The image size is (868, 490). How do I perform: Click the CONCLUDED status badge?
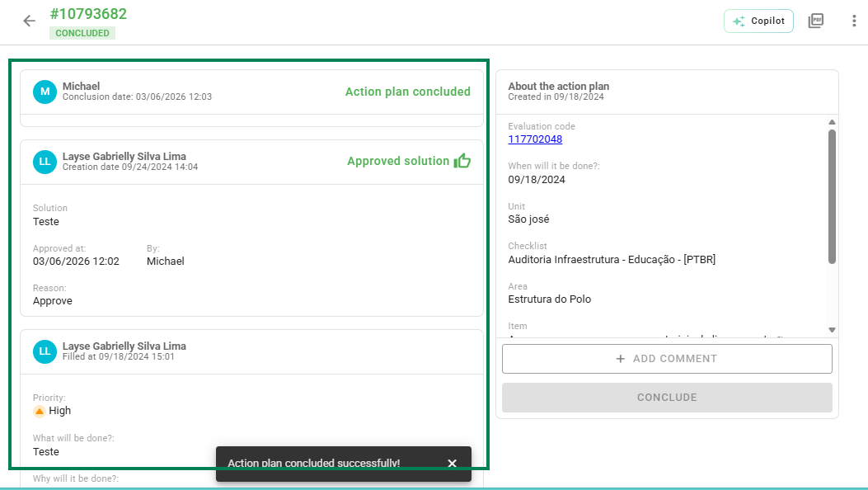point(82,33)
